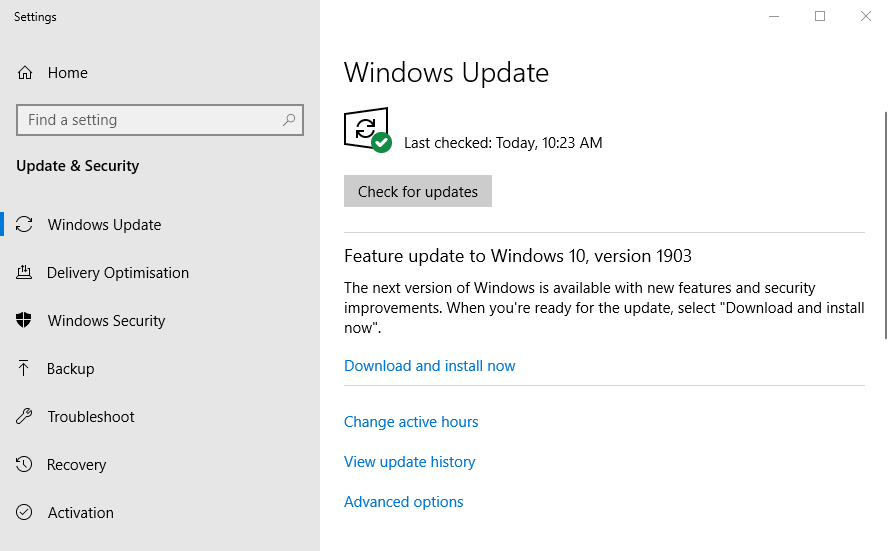Screen dimensions: 889x551
Task: Click the Update & Security heading
Action: click(x=78, y=166)
